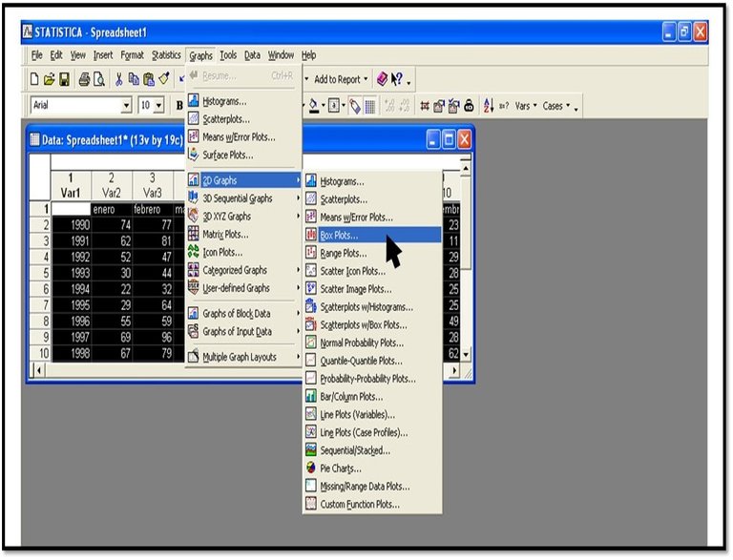Click the sort A-Z icon
The height and width of the screenshot is (560, 733).
point(489,106)
